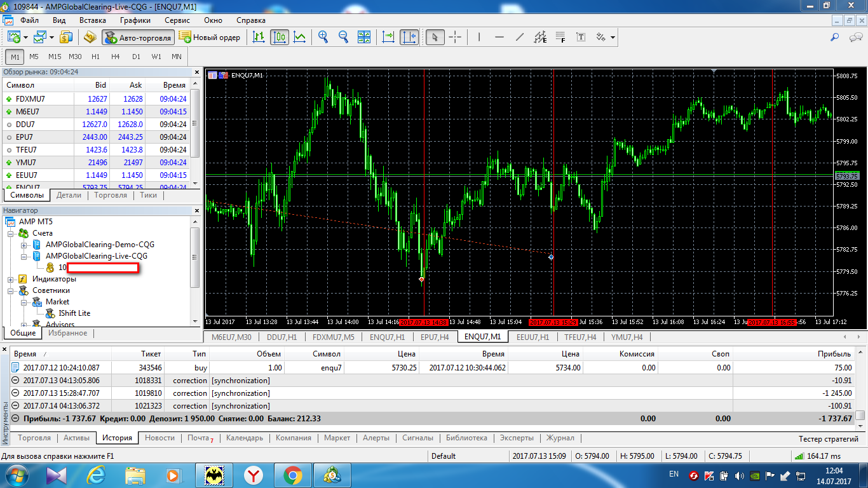
Task: Switch to M5 timeframe
Action: (34, 57)
